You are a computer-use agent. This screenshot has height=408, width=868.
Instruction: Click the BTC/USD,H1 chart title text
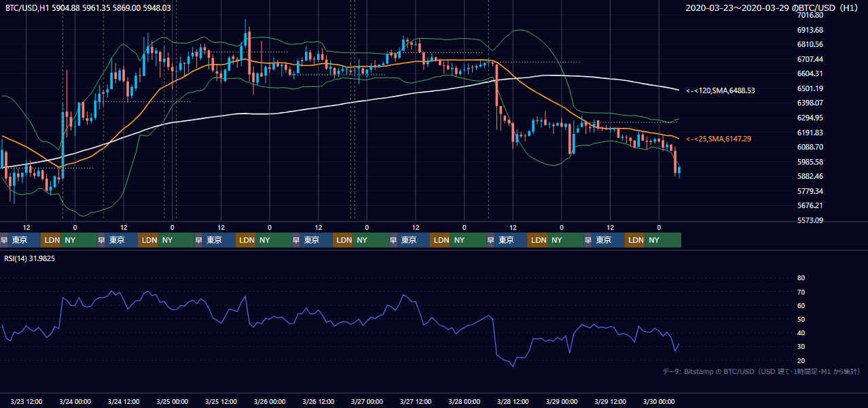pyautogui.click(x=88, y=7)
